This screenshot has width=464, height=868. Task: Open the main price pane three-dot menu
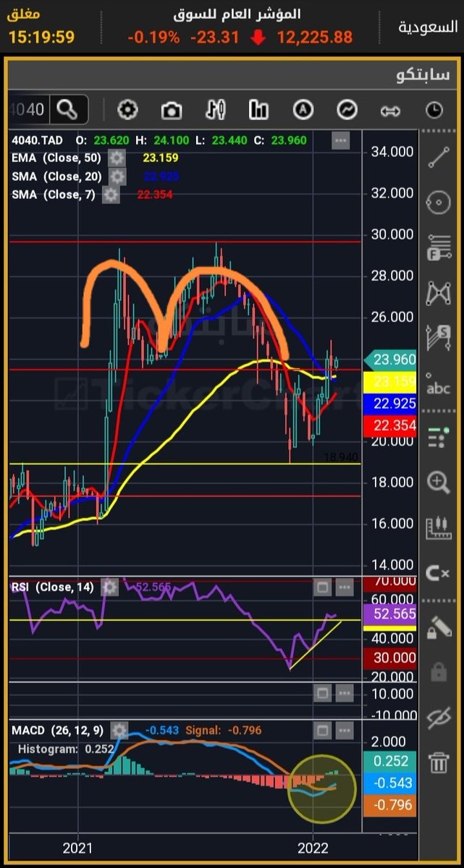pyautogui.click(x=341, y=140)
